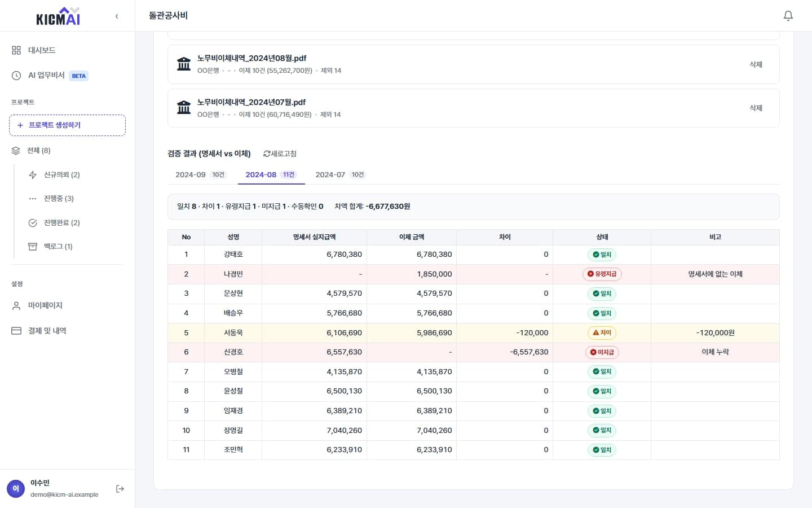Click the logout icon beside 이수민

pyautogui.click(x=120, y=489)
